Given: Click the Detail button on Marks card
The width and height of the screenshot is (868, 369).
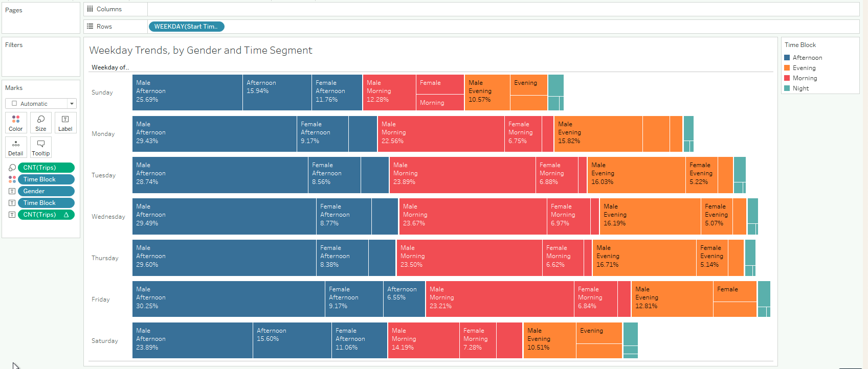Looking at the screenshot, I should click(16, 147).
